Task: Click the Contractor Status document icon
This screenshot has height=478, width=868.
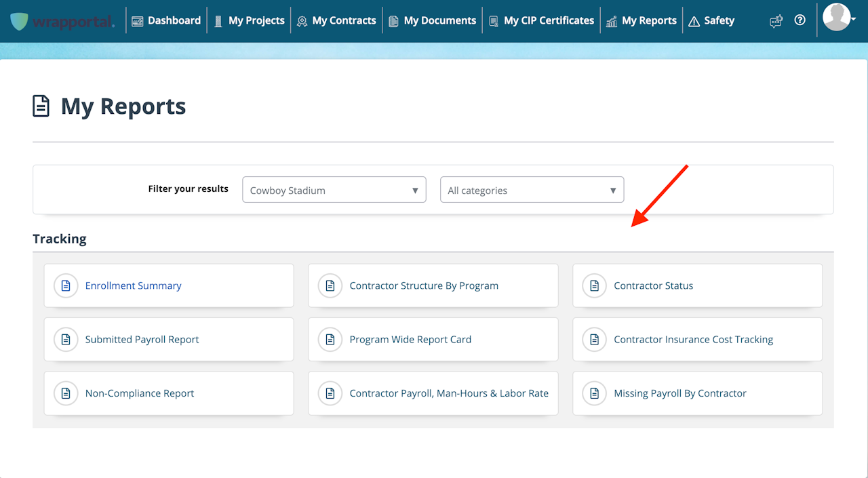Action: coord(595,285)
